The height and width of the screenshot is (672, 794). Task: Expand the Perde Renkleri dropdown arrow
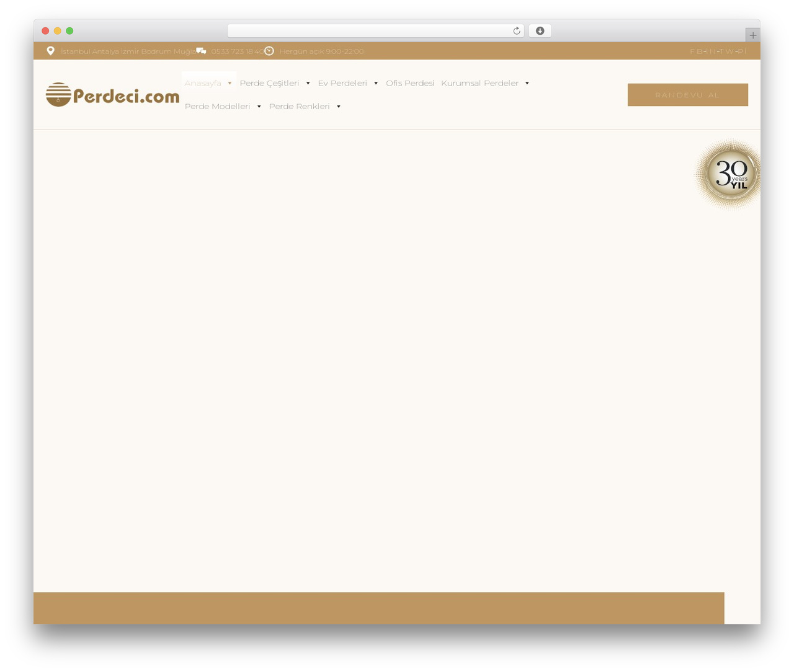point(339,107)
